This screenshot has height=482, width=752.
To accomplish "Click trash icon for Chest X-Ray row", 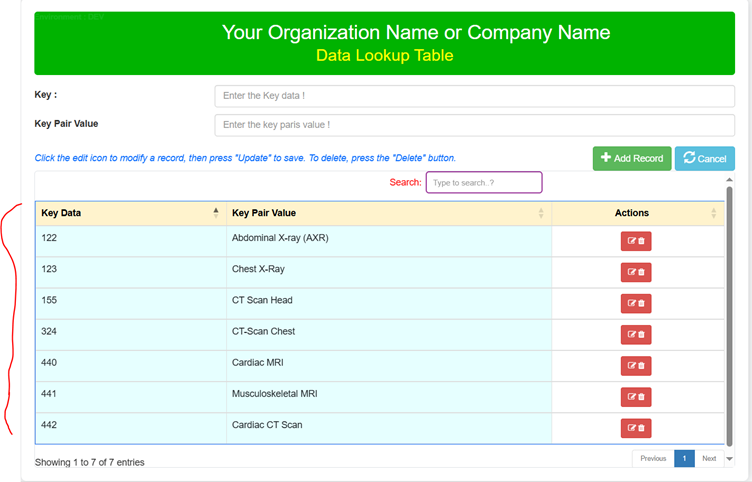I will point(641,272).
